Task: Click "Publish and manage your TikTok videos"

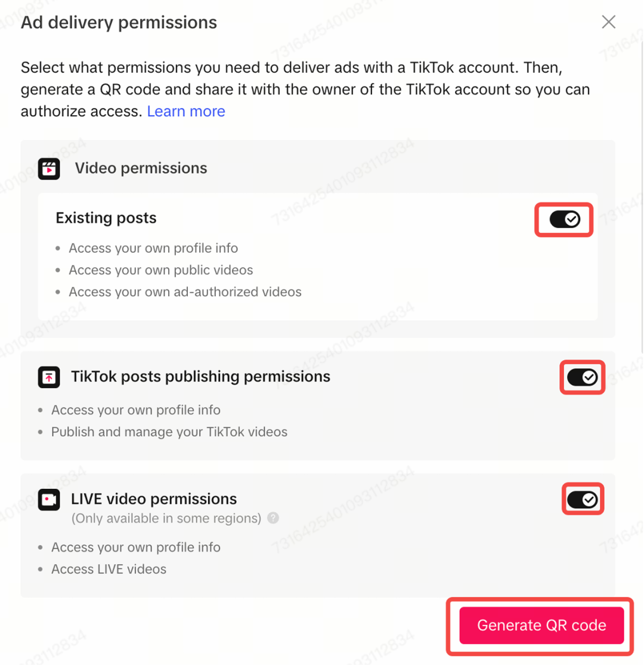Action: point(169,432)
